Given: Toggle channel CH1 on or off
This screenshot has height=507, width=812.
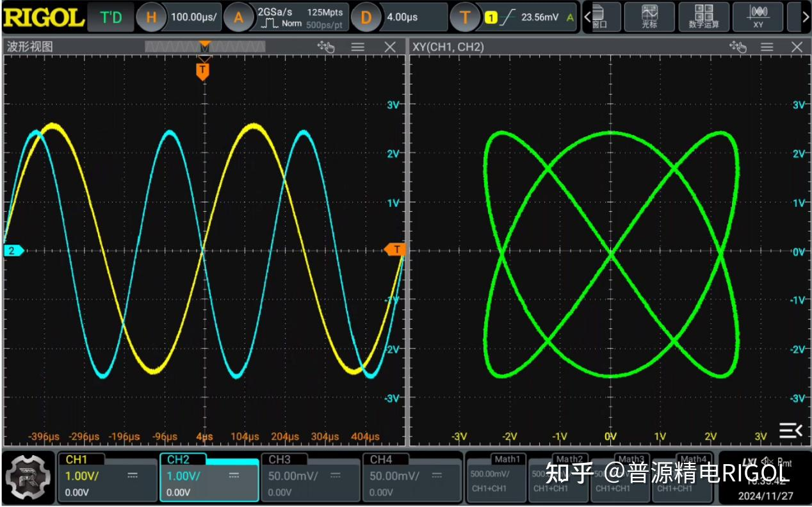Looking at the screenshot, I should tap(107, 477).
